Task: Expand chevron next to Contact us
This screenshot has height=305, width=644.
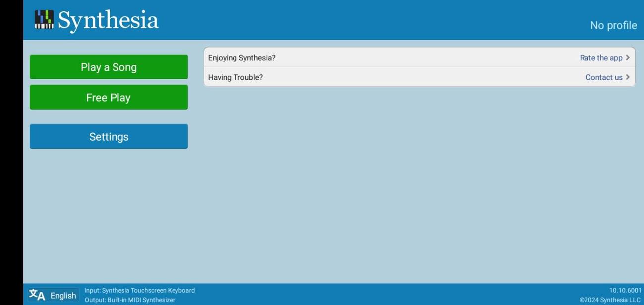Action: (x=628, y=77)
